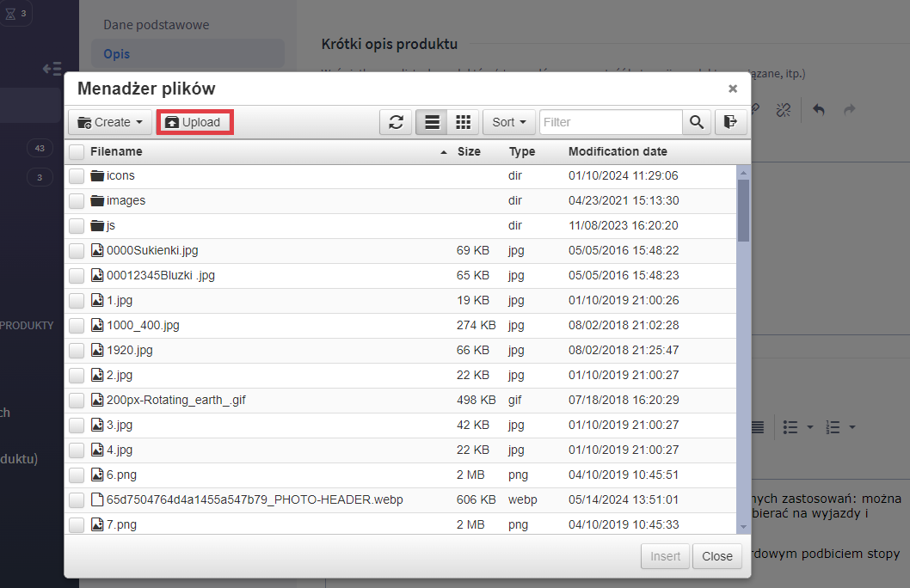Open the Create dropdown

click(110, 122)
